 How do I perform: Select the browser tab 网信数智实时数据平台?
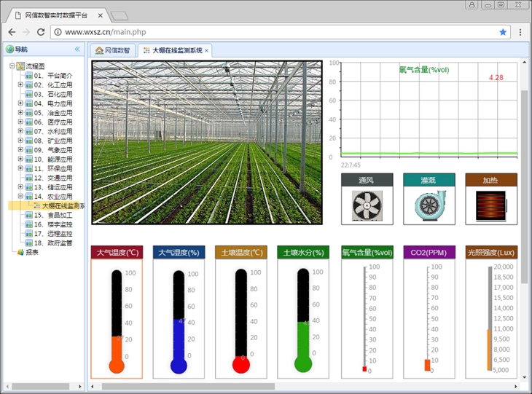(x=56, y=15)
